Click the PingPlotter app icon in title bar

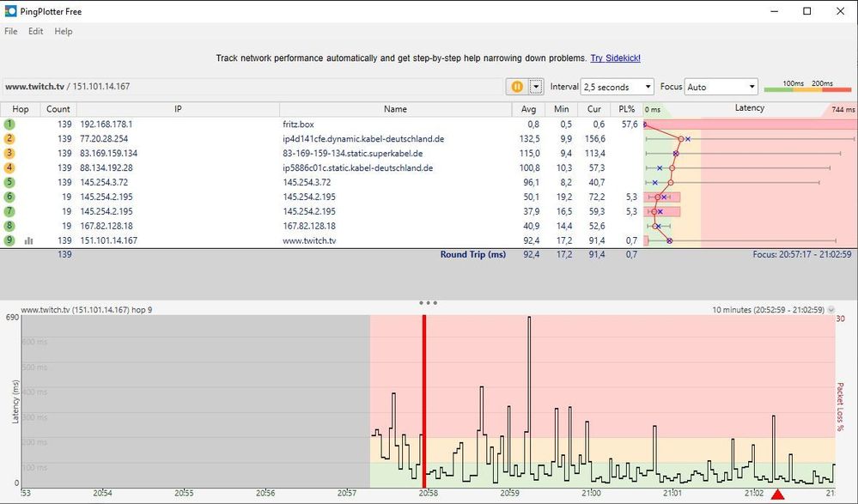click(10, 11)
